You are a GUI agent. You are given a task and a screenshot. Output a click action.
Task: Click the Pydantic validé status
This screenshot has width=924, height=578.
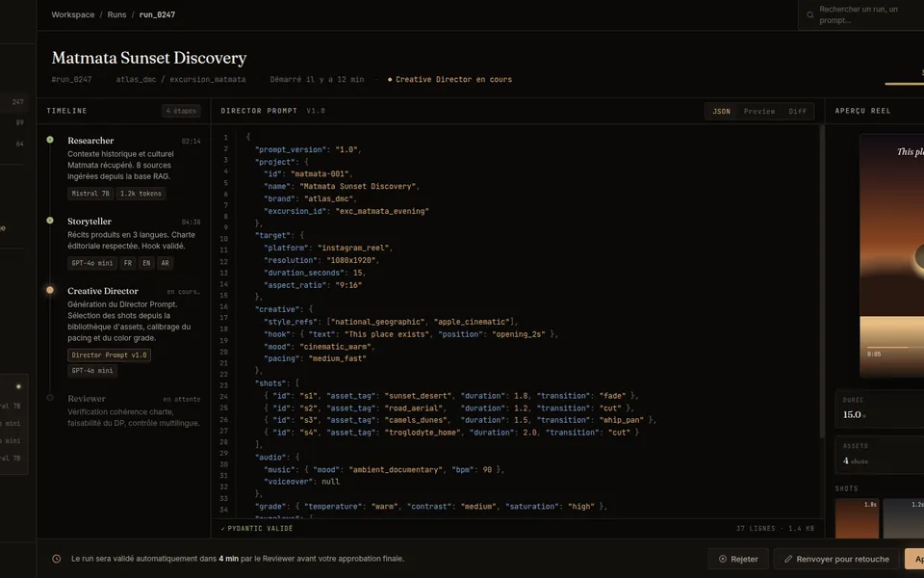coord(256,529)
